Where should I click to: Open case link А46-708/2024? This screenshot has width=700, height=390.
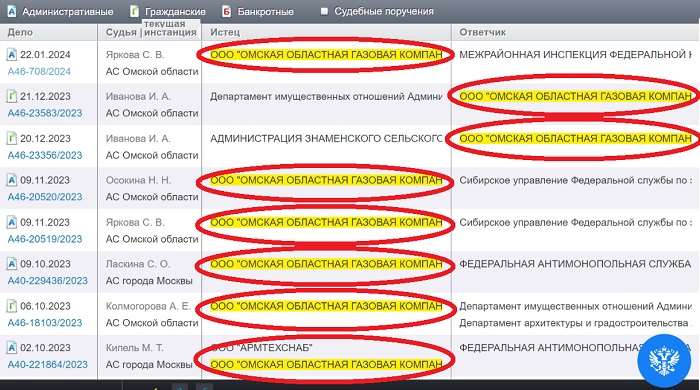tap(39, 71)
